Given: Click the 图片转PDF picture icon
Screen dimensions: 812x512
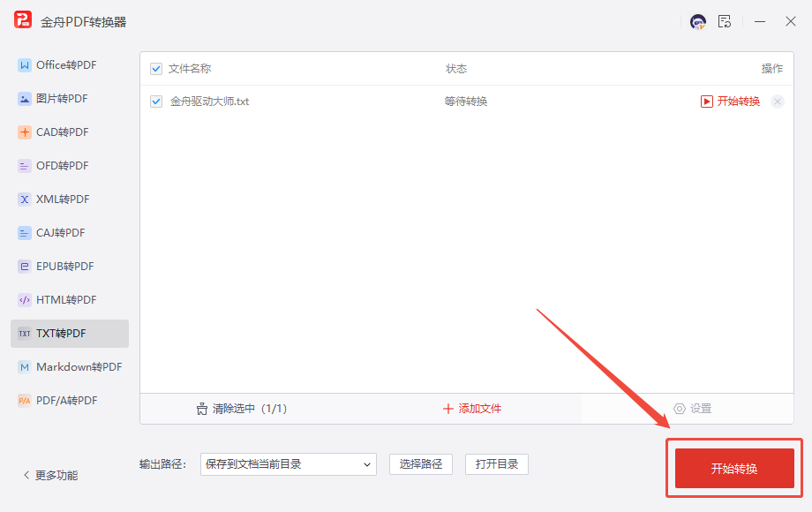Looking at the screenshot, I should (25, 99).
